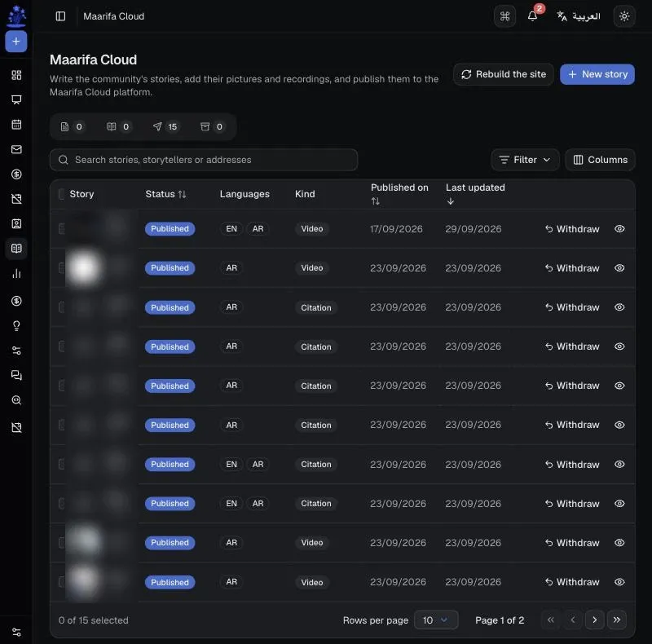Toggle light theme with sun icon
Viewport: 652px width, 644px height.
(624, 16)
